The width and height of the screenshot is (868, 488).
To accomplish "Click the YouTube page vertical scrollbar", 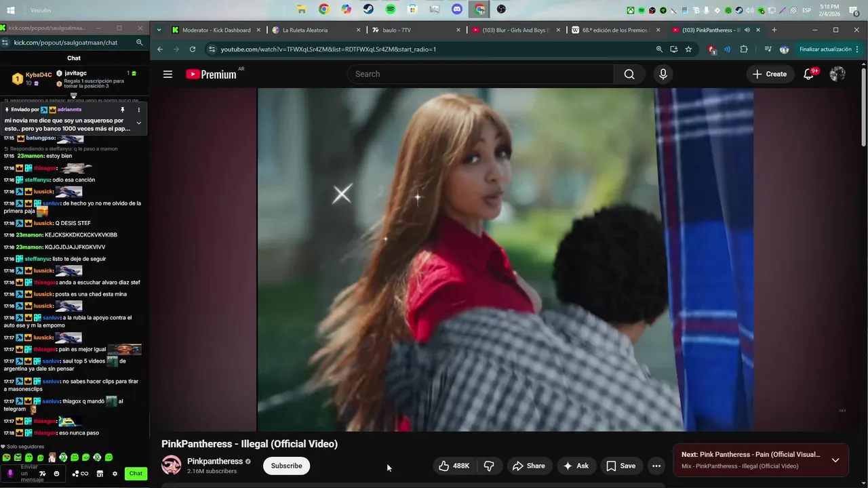I will pyautogui.click(x=863, y=106).
